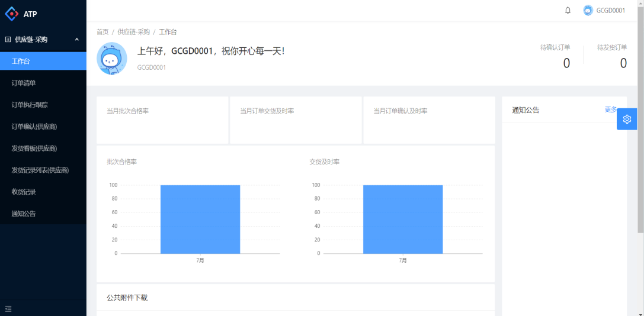Screen dimensions: 644x316
Task: Open 订单确认(供应商) page
Action: (34, 127)
